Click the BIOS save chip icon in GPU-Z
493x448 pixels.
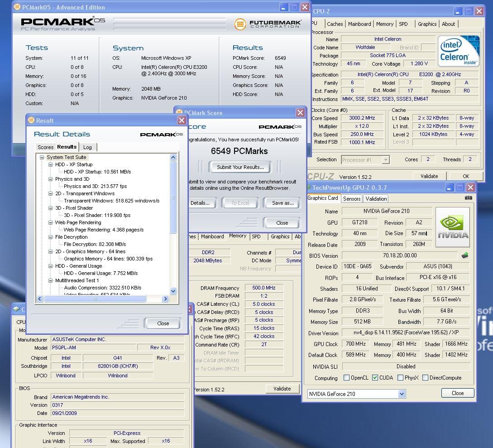(x=464, y=255)
